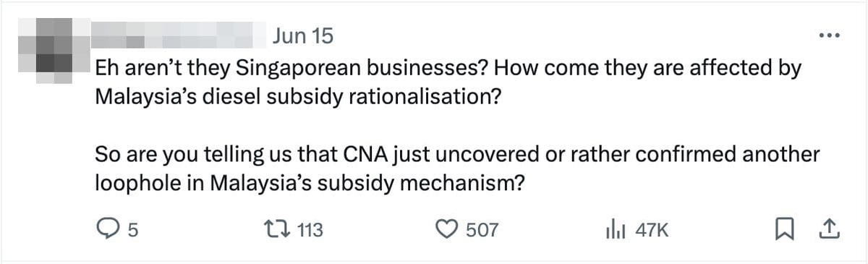Click the 'Malaysia's diesel subsidy rationalisation?' line
The width and height of the screenshot is (868, 264).
point(298,97)
